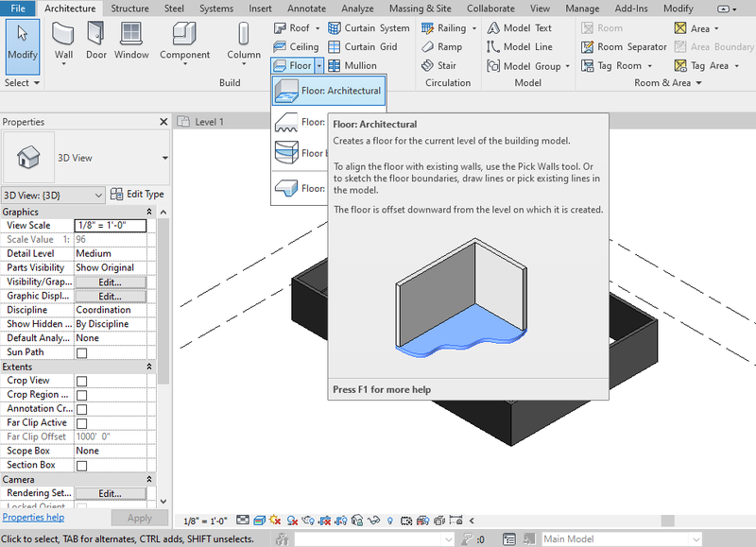
Task: Click the Shadows Off icon
Action: 292,521
